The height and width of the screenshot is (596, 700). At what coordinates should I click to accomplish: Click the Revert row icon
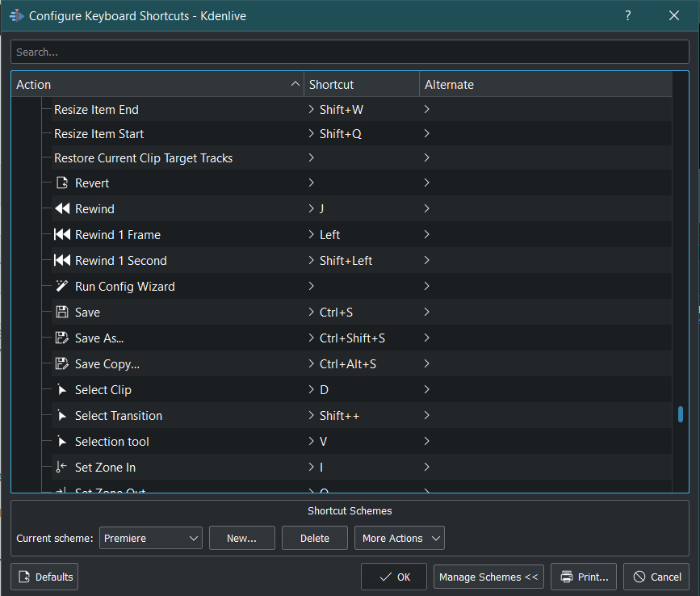coord(62,183)
